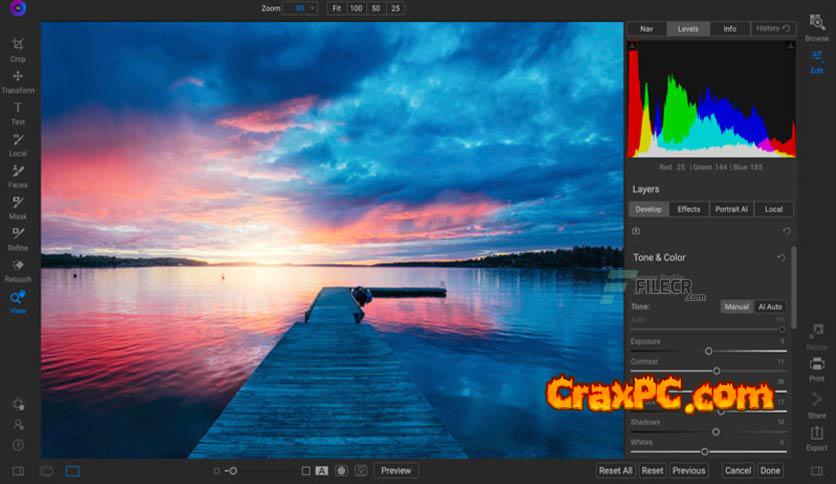Switch to the Effects tab

tap(689, 209)
